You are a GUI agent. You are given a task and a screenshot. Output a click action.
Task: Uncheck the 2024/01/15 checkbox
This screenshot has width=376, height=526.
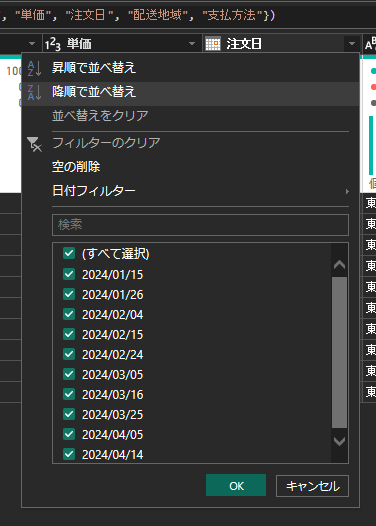(69, 274)
